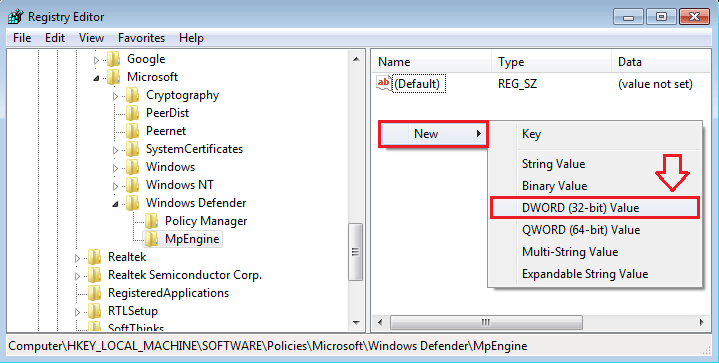Close the Registry Editor window
The width and height of the screenshot is (719, 363).
(694, 17)
